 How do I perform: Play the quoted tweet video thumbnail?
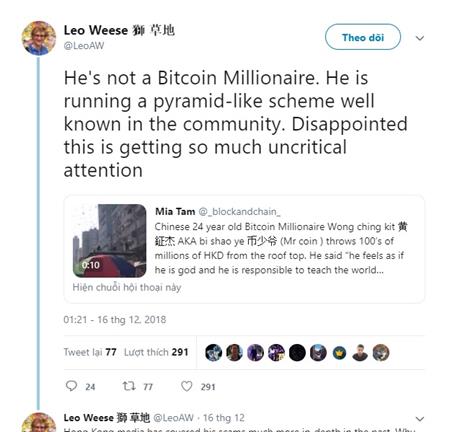coord(109,241)
